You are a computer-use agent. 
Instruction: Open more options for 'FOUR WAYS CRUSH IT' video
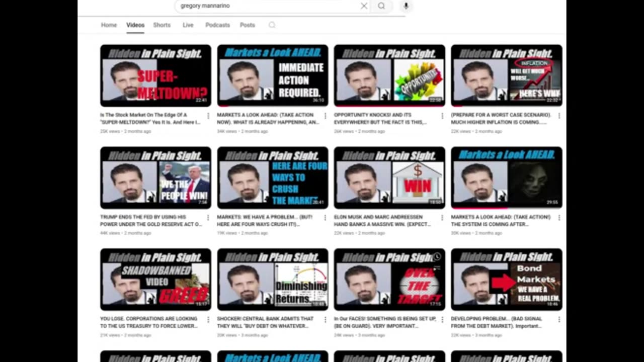(325, 218)
